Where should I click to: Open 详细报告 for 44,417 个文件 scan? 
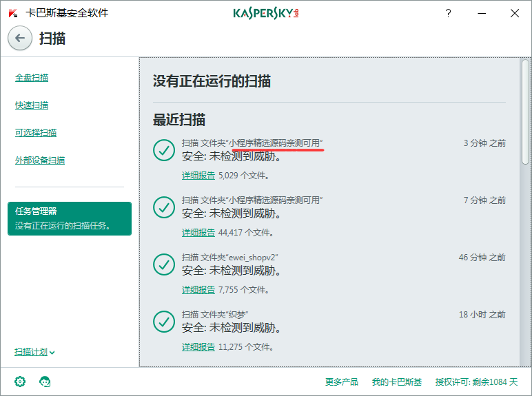click(198, 233)
